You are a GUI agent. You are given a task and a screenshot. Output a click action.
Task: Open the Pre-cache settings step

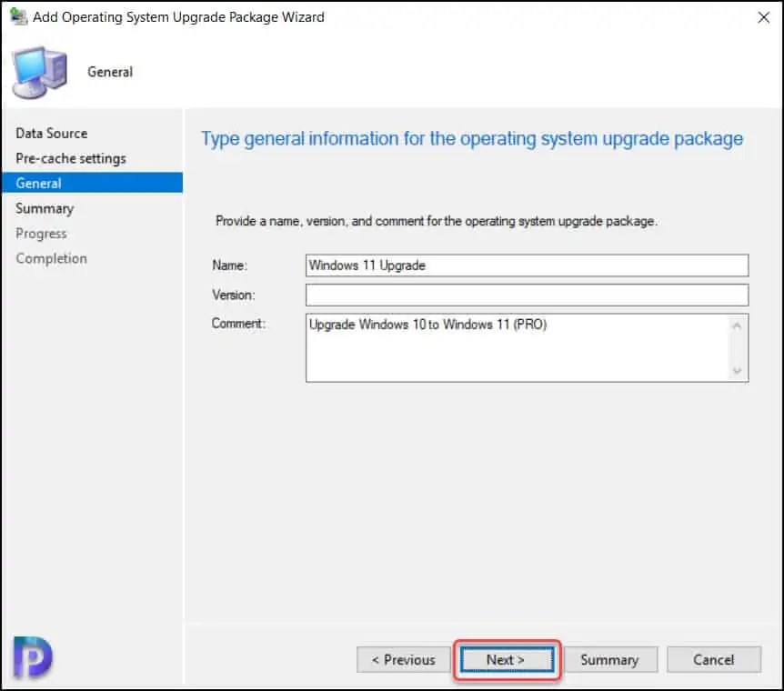pos(71,158)
